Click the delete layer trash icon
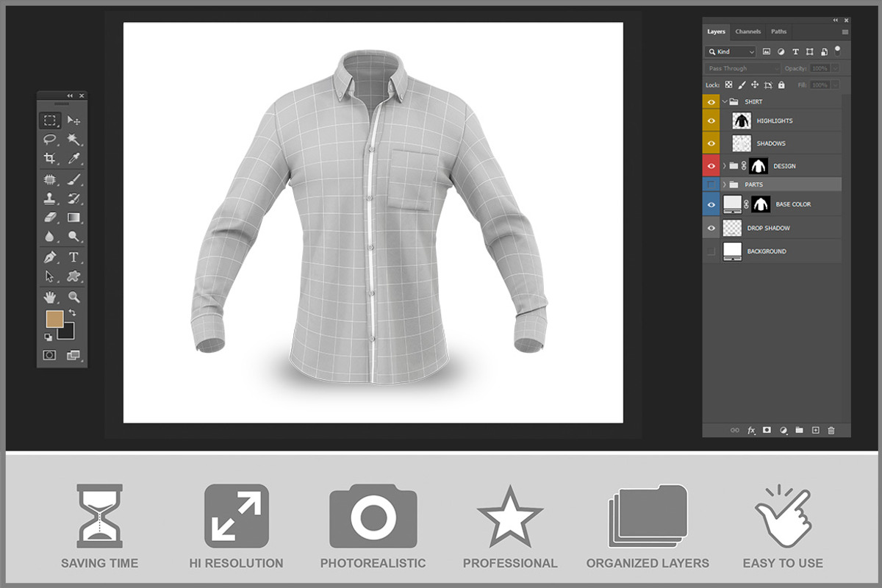The image size is (882, 588). coord(831,430)
